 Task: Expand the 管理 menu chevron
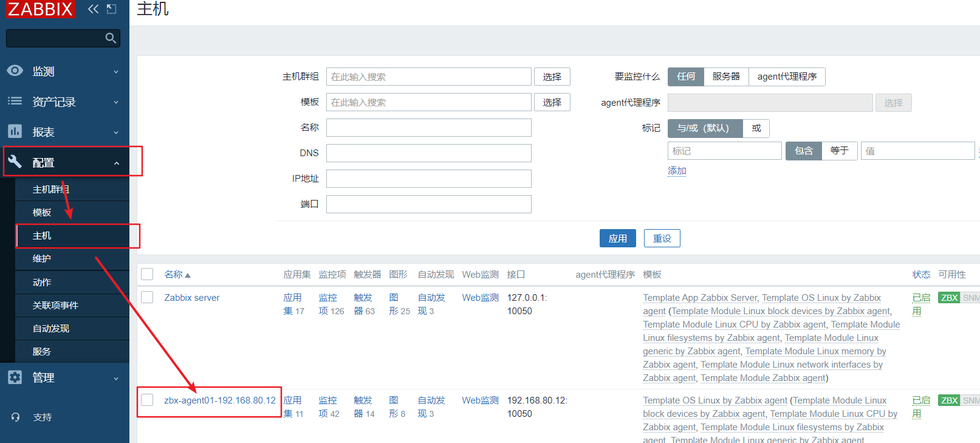pyautogui.click(x=116, y=379)
